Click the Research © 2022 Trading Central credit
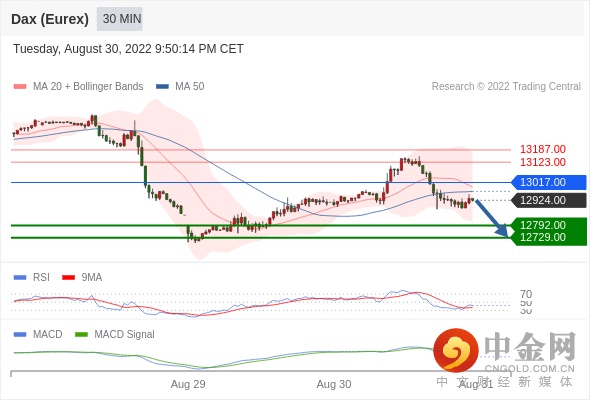The width and height of the screenshot is (590, 400). coord(506,87)
